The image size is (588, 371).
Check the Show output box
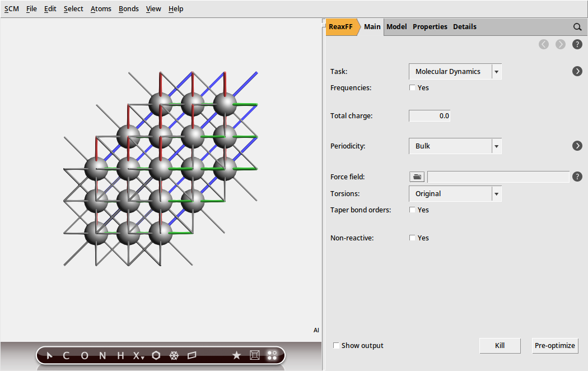tap(337, 346)
